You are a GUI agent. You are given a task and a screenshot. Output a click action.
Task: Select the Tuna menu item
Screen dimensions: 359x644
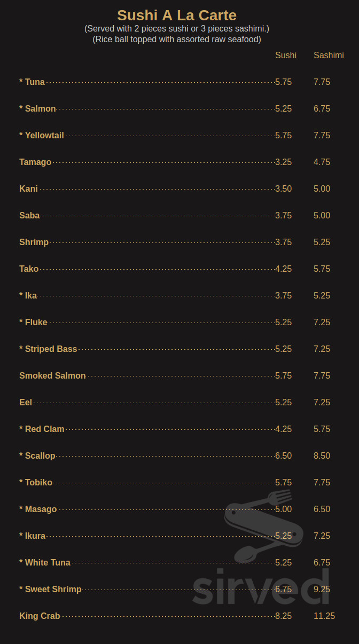[x=32, y=82]
